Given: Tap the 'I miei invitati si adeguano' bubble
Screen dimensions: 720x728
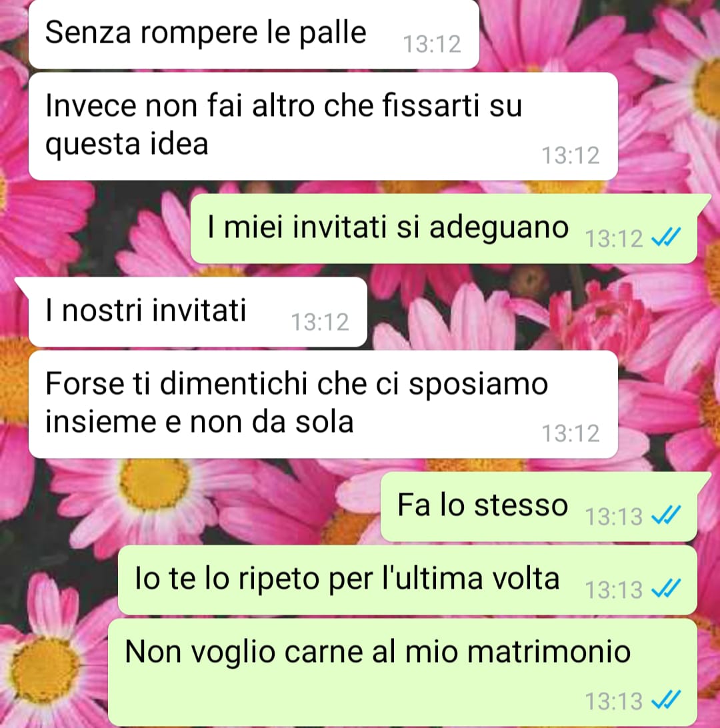Looking at the screenshot, I should tap(444, 229).
